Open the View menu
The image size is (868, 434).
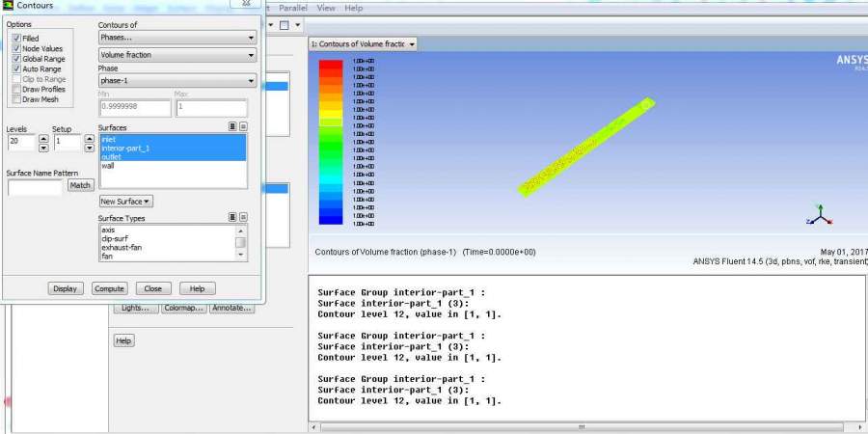(x=326, y=9)
